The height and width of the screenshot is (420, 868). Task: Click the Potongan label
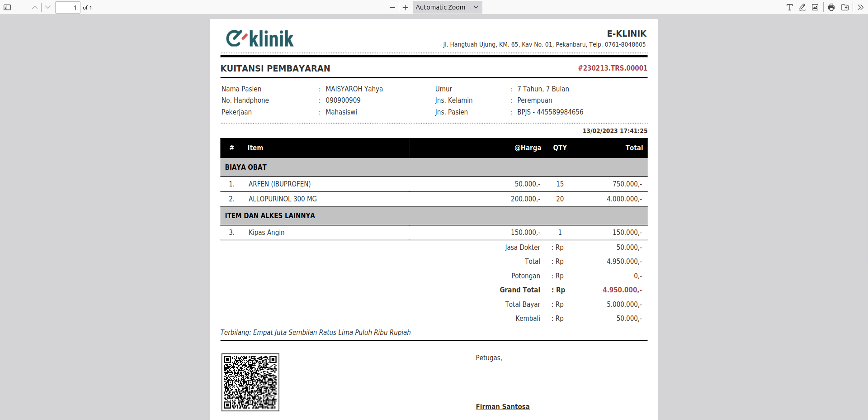click(x=526, y=276)
